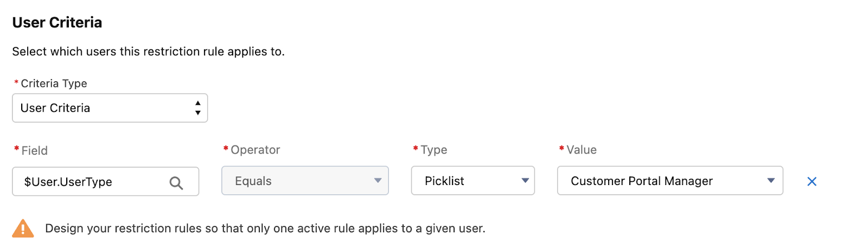Screen dimensions: 868x248
Task: Click the arrow on the Equals operator dropdown
Action: 378,181
